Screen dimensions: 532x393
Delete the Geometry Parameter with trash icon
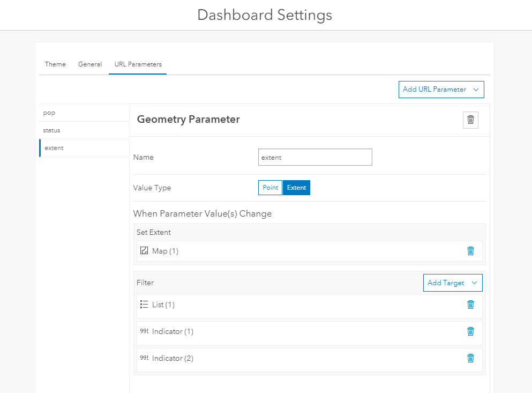coord(470,120)
